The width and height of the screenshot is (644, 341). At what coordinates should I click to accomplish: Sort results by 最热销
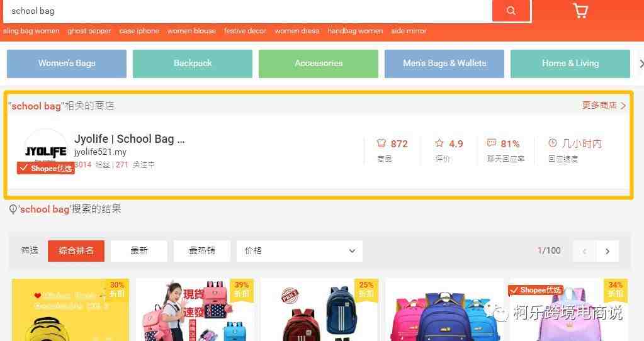(x=201, y=251)
